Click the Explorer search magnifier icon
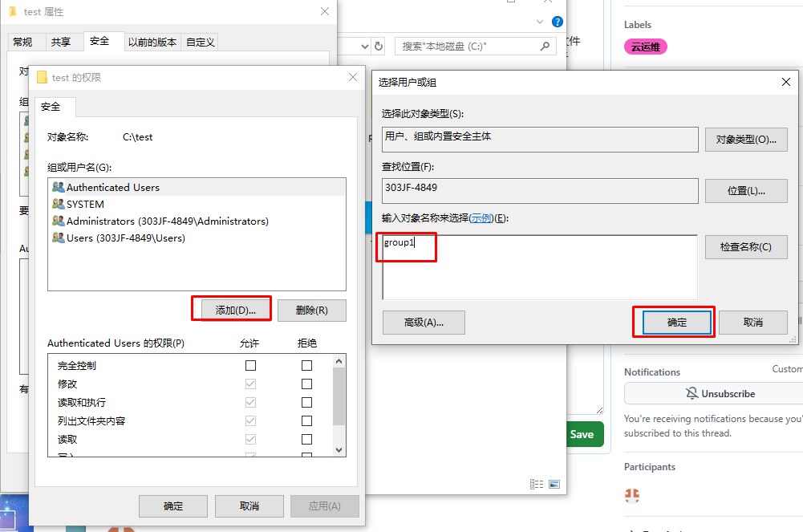The height and width of the screenshot is (532, 803). (x=545, y=46)
